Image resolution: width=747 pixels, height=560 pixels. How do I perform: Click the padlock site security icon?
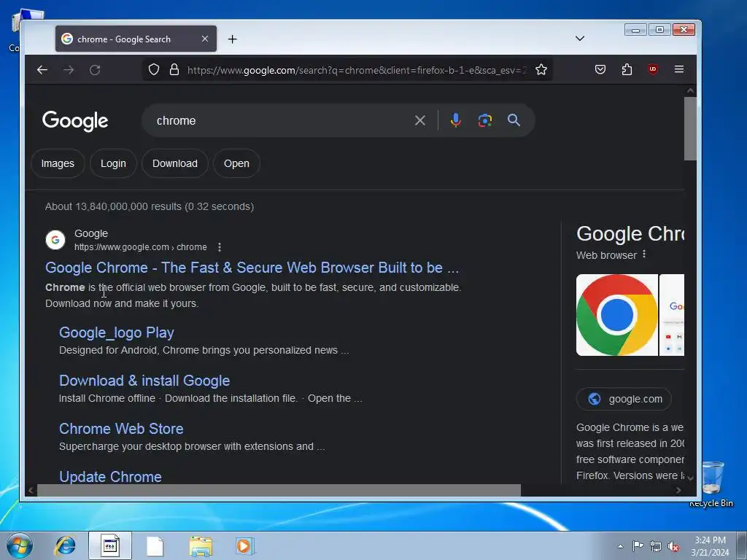pyautogui.click(x=174, y=69)
